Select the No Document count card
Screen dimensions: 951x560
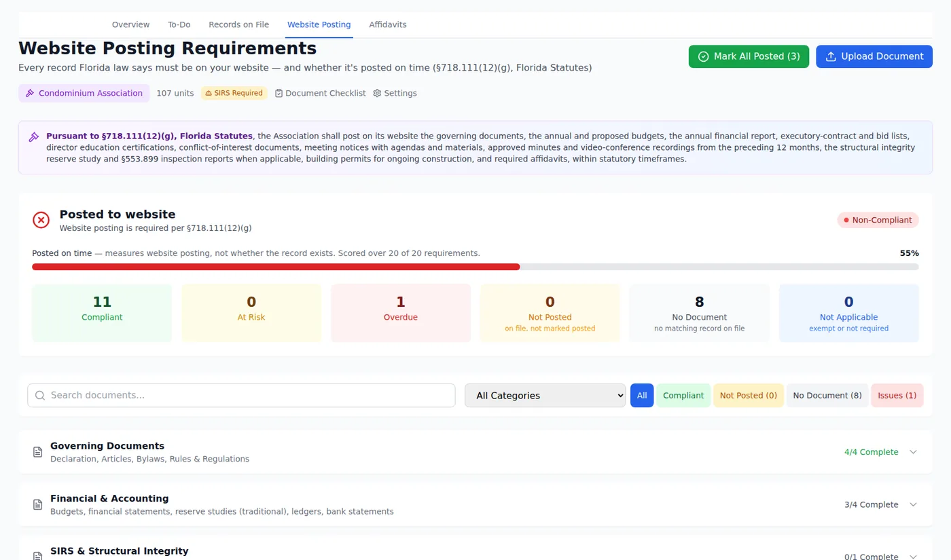[x=700, y=313]
